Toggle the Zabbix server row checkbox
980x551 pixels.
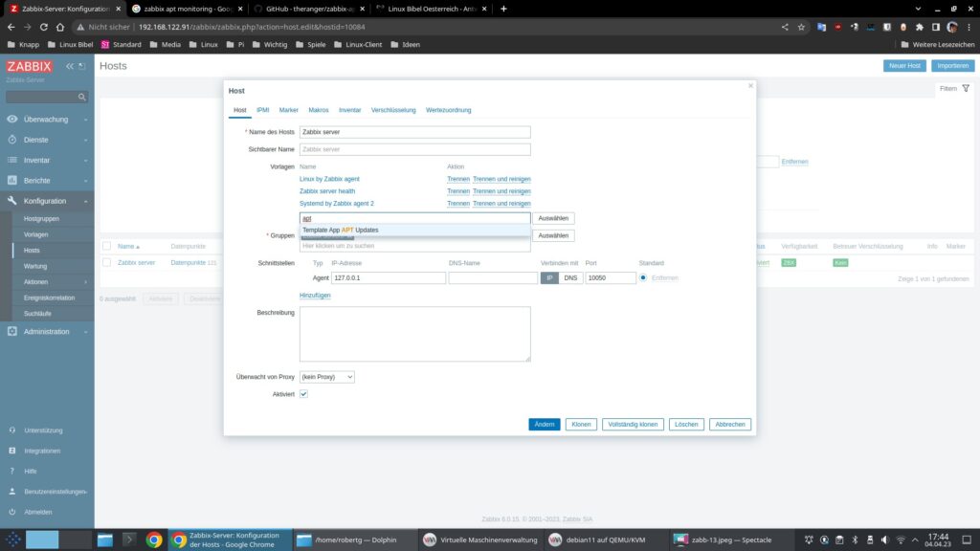[x=107, y=263]
